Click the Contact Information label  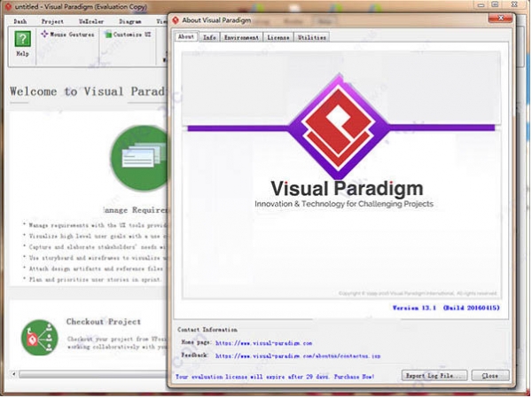tap(207, 330)
